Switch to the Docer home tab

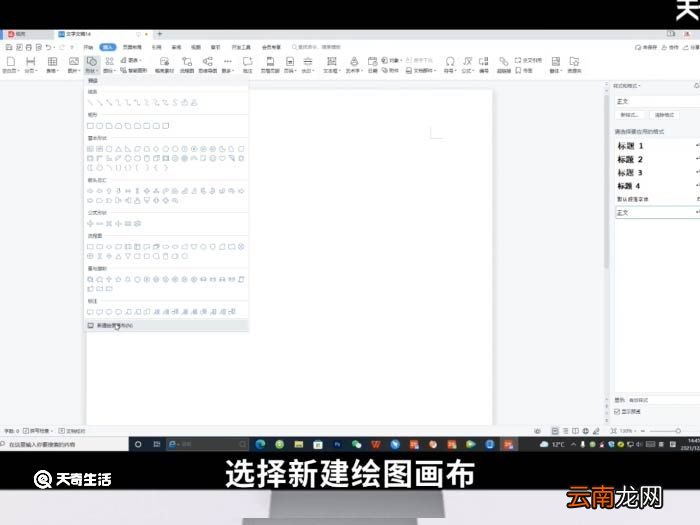click(x=27, y=34)
